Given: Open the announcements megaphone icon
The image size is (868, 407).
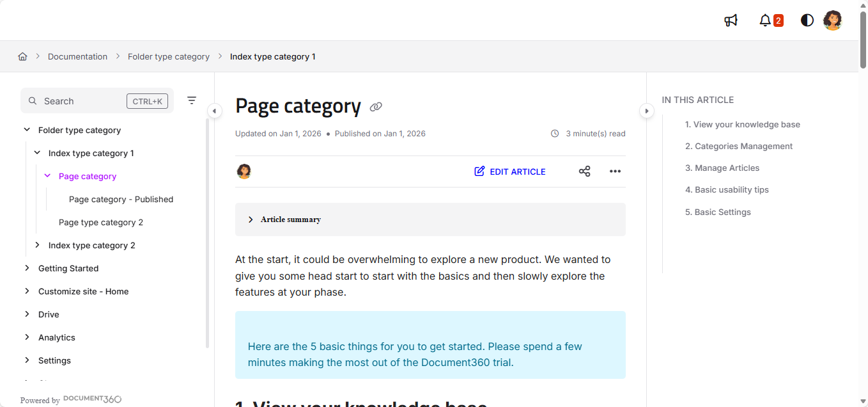Looking at the screenshot, I should coord(731,20).
